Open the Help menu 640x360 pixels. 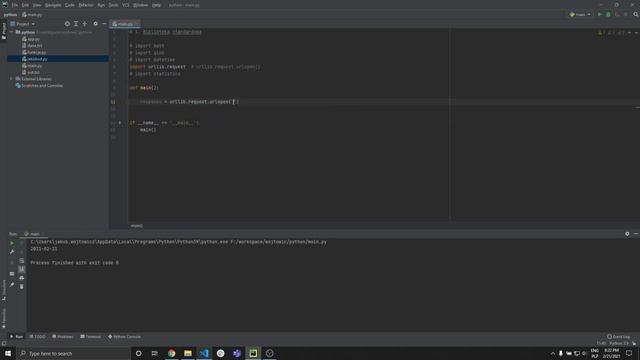(156, 5)
